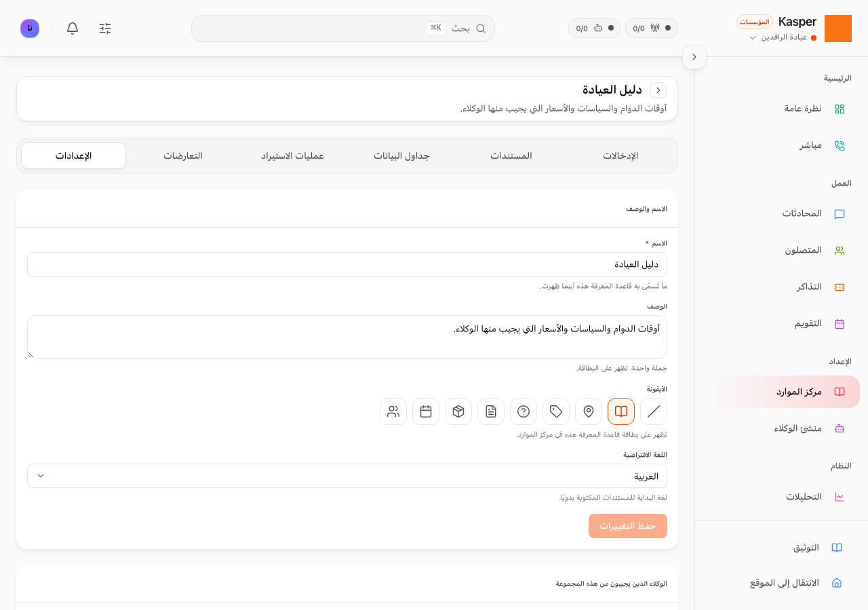Pick the document file icon option
The image size is (868, 610).
pos(491,411)
